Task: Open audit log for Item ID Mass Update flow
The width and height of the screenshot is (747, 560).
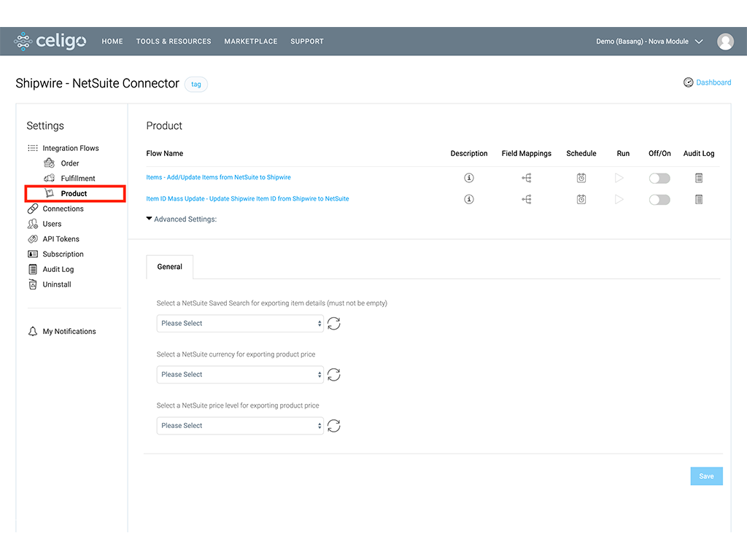Action: [x=699, y=199]
